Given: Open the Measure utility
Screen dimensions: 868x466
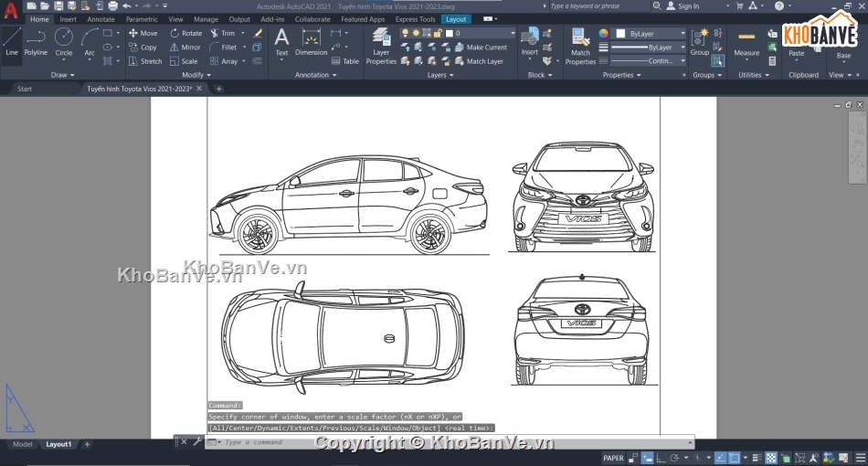Looking at the screenshot, I should click(746, 43).
